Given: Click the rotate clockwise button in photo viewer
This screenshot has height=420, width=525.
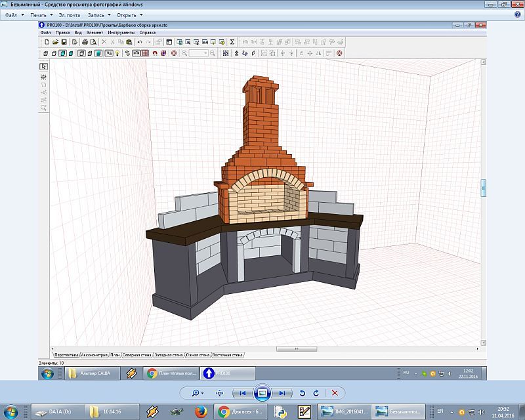Looking at the screenshot, I should 316,392.
